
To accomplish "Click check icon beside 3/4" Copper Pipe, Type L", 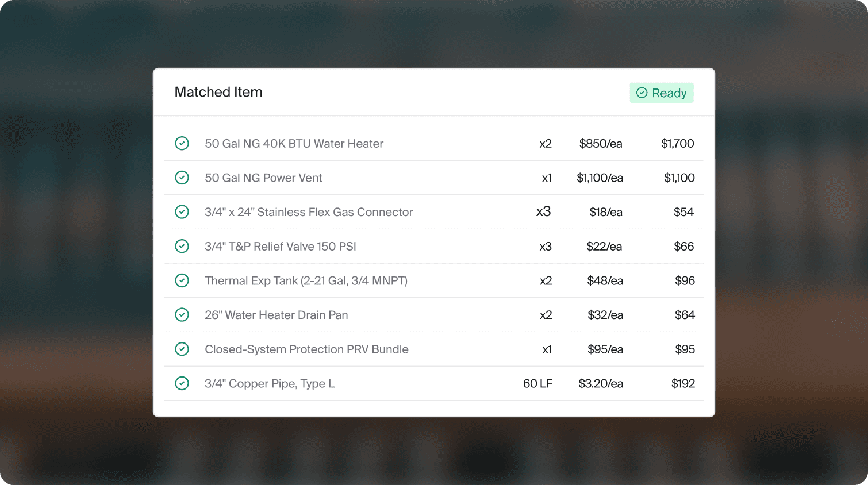I will [182, 383].
